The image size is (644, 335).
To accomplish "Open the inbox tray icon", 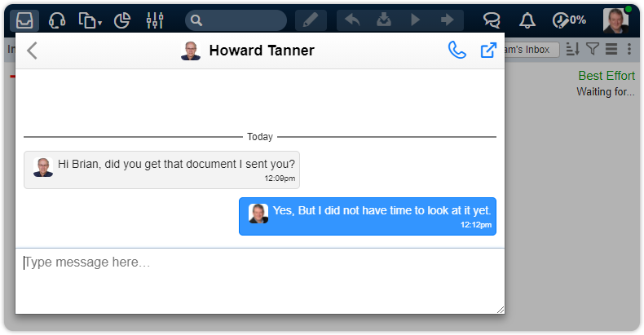I will pos(24,20).
